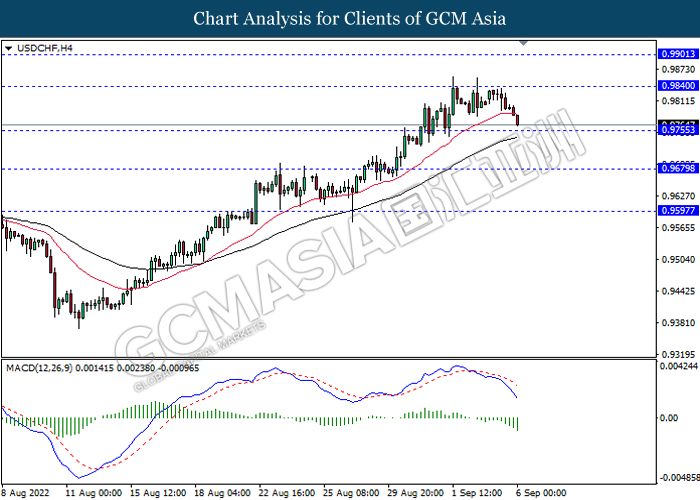The image size is (700, 500).
Task: Click the 0.98730 price axis value
Action: (678, 69)
